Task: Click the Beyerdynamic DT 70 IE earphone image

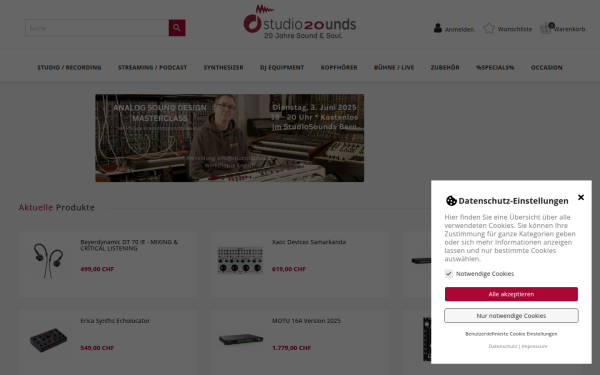Action: click(49, 261)
